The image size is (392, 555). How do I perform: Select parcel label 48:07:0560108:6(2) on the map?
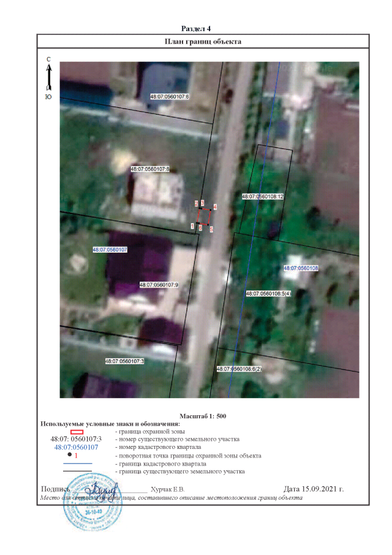[x=239, y=369]
